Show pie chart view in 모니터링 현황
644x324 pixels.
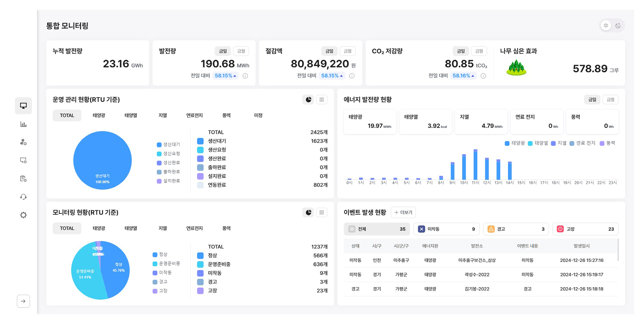tap(308, 212)
